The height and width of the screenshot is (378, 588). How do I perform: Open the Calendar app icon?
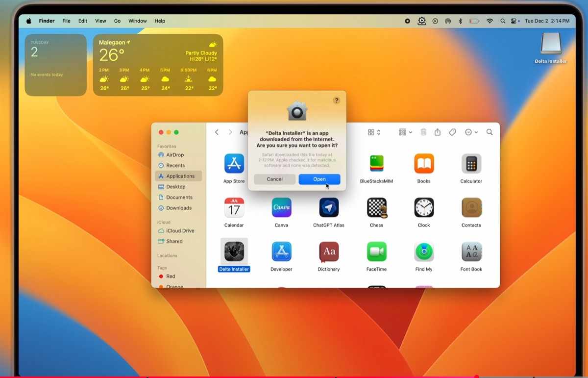pos(234,208)
